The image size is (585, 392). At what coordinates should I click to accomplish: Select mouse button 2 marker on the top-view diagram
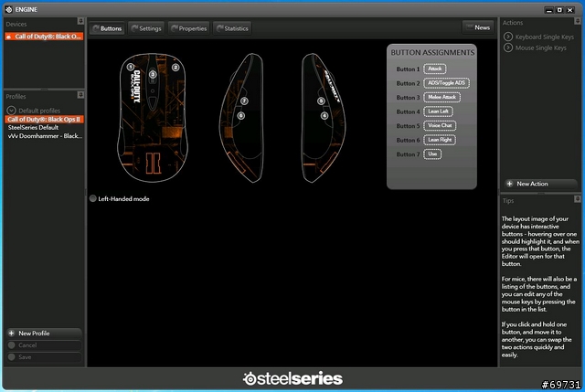(175, 68)
